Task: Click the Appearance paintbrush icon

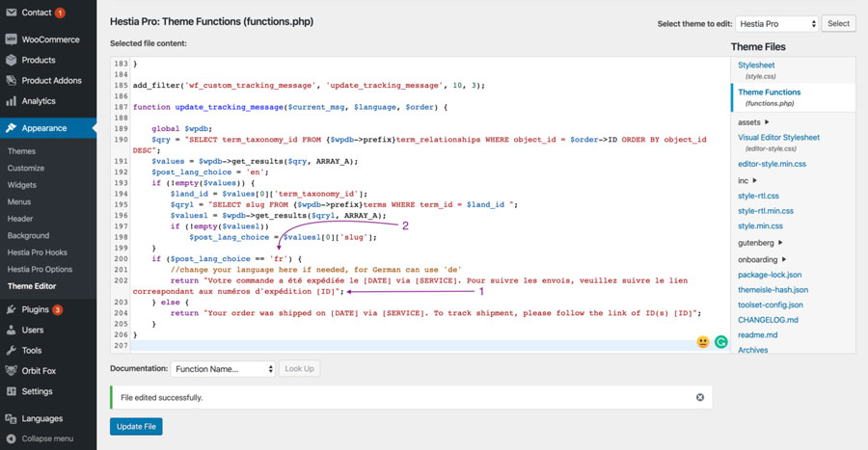Action: pos(11,128)
